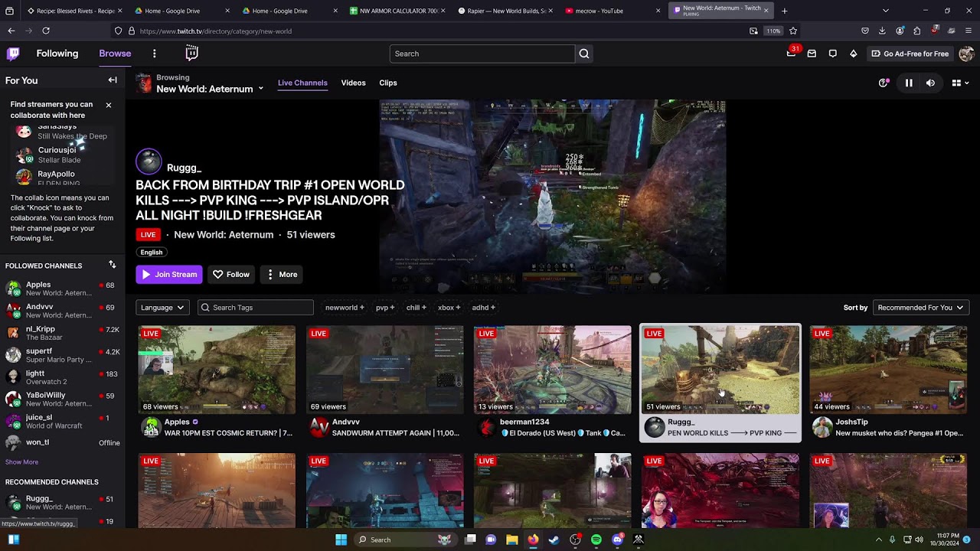Screen dimensions: 980x551
Task: Open the Firefox downloads arrow icon
Action: coord(882,31)
